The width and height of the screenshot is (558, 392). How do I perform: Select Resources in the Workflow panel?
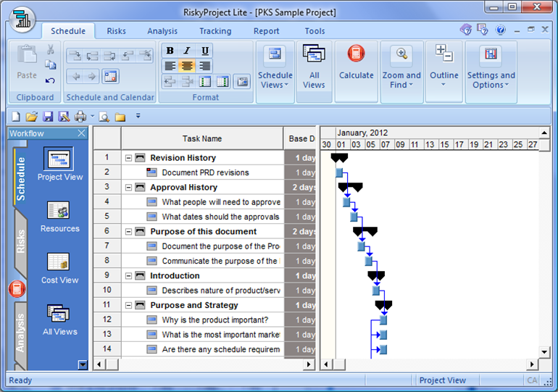59,217
